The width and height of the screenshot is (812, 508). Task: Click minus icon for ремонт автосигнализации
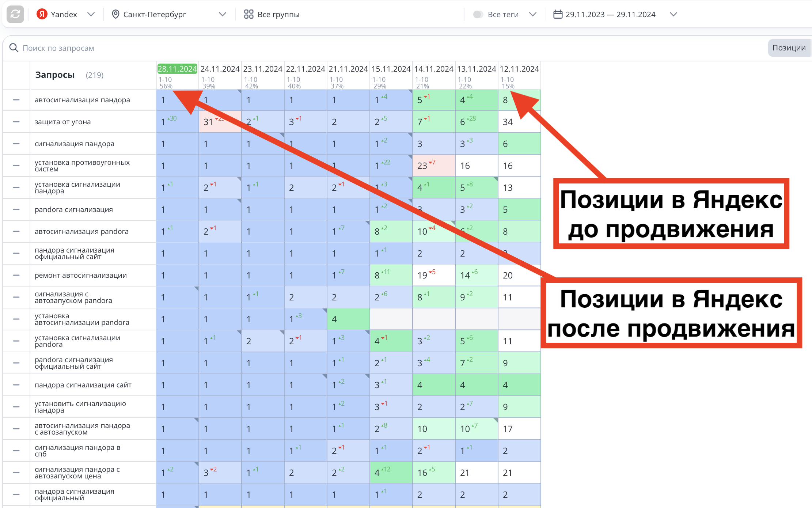tap(16, 275)
